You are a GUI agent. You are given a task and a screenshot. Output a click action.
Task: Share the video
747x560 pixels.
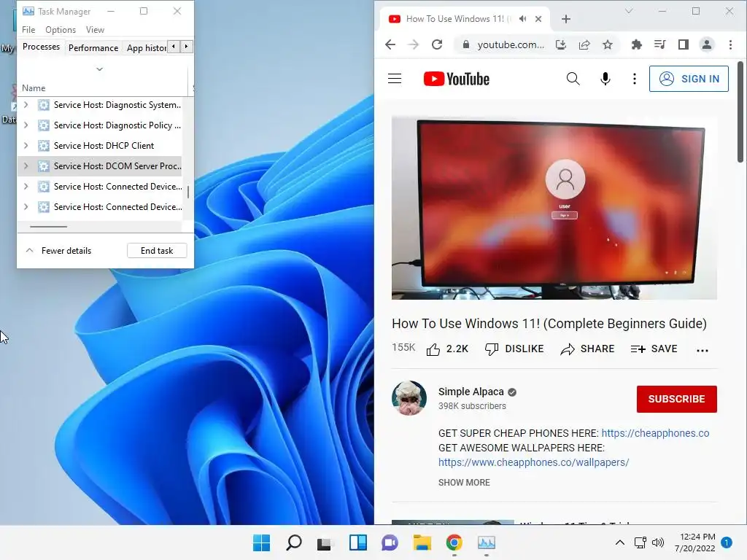point(587,349)
